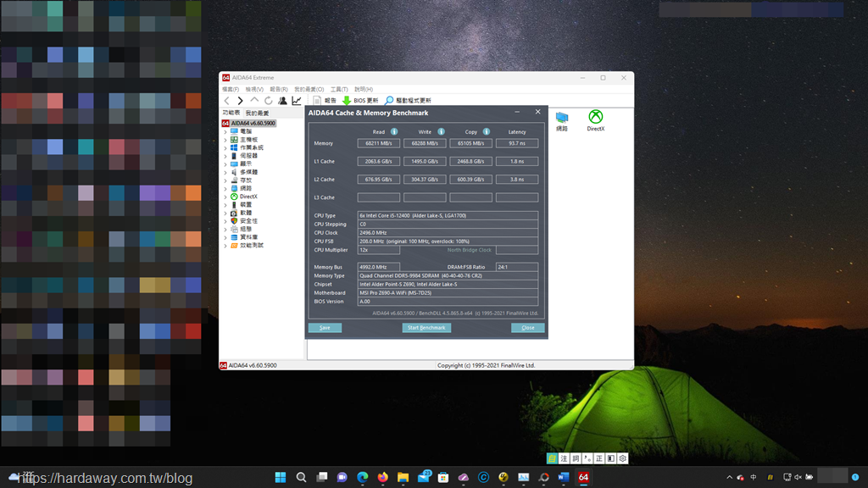Click the Motherboard field showing MSI Pro Z690-A WiFi
This screenshot has width=868, height=488.
tap(448, 292)
